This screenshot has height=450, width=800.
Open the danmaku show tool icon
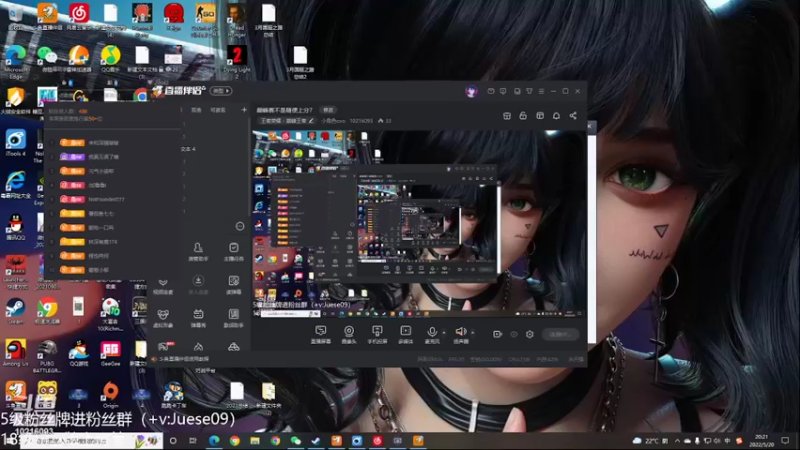point(198,318)
